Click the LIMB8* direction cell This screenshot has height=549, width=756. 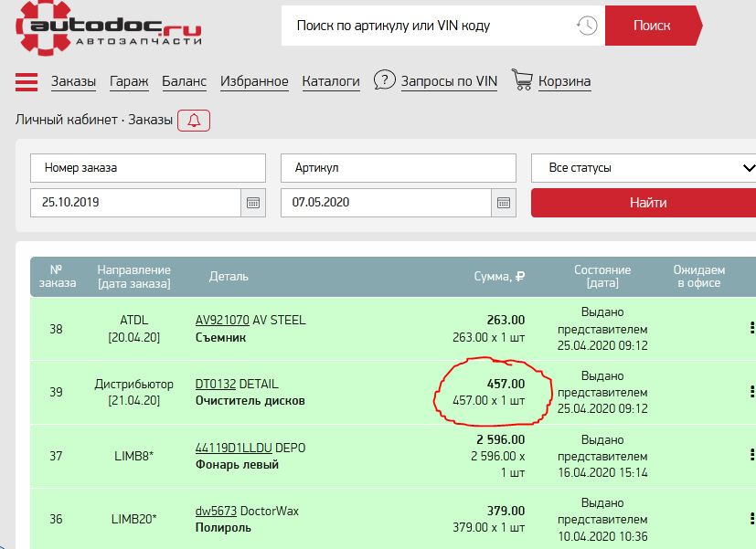click(134, 456)
